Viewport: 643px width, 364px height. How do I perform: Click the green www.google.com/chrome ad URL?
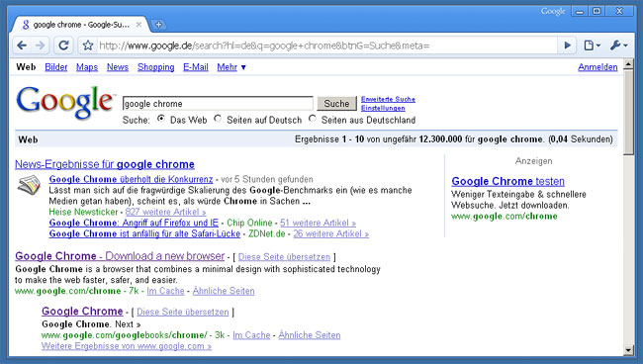coord(505,216)
